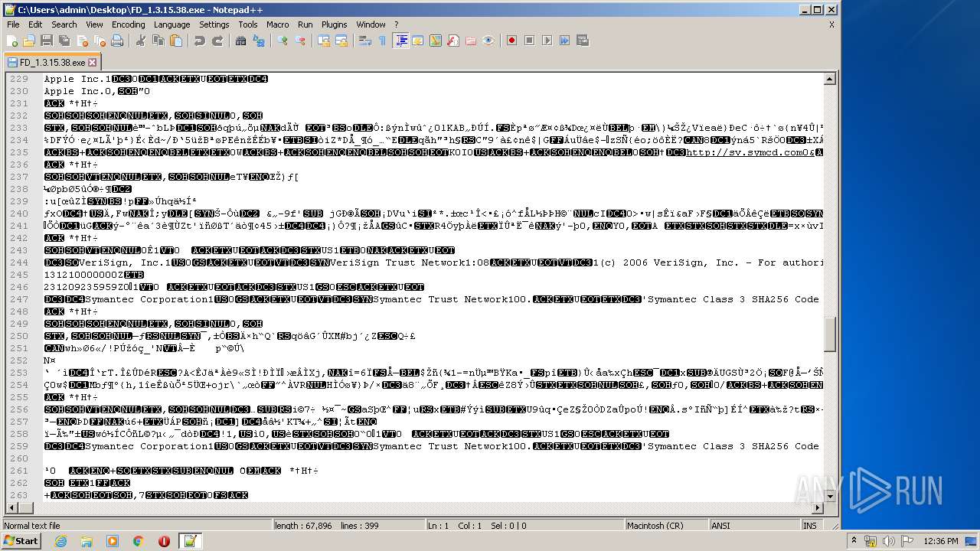The image size is (980, 551).
Task: Click the Open file toolbar icon
Action: pos(29,41)
